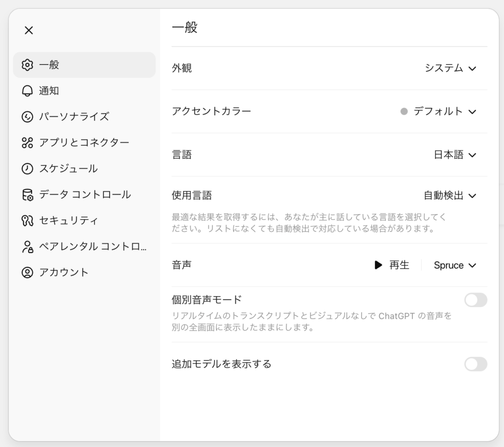Click the セキュリティ key icon

pyautogui.click(x=27, y=221)
